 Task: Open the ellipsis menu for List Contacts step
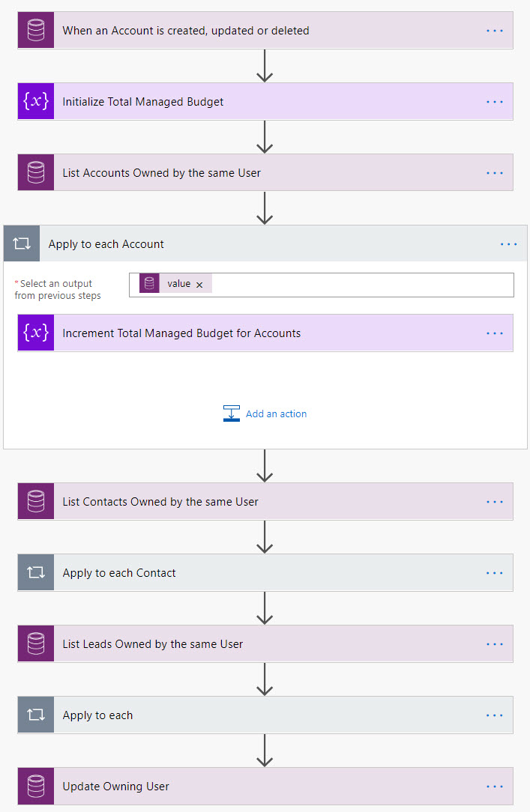(495, 502)
